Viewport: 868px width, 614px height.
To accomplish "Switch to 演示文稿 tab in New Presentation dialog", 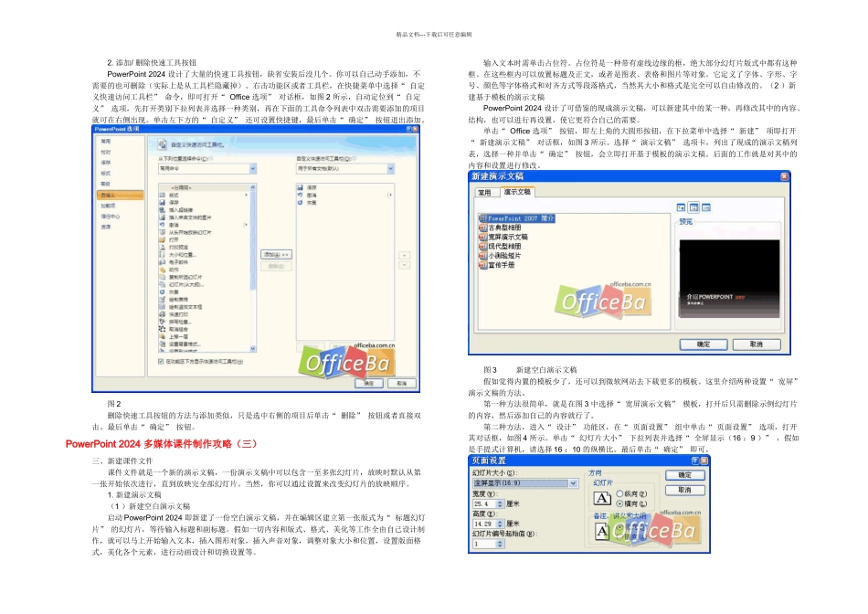I will point(517,192).
